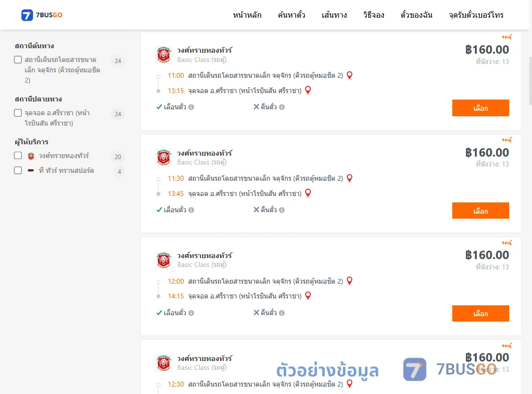Show refund info icon on 11:30 trip
This screenshot has height=394, width=532.
[282, 210]
